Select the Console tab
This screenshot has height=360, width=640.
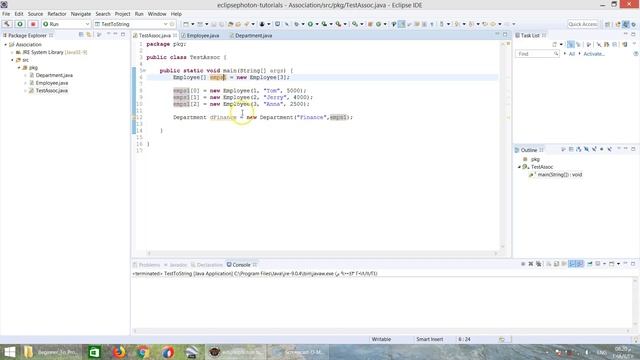pyautogui.click(x=241, y=265)
